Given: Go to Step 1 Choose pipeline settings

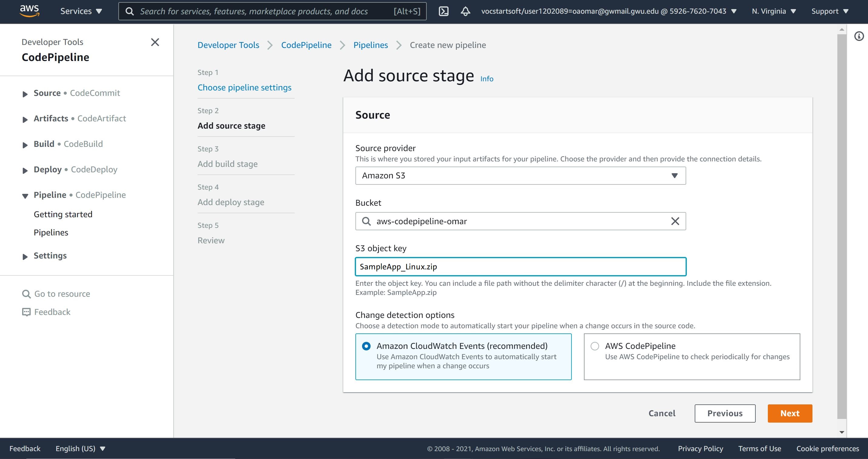Looking at the screenshot, I should 244,88.
